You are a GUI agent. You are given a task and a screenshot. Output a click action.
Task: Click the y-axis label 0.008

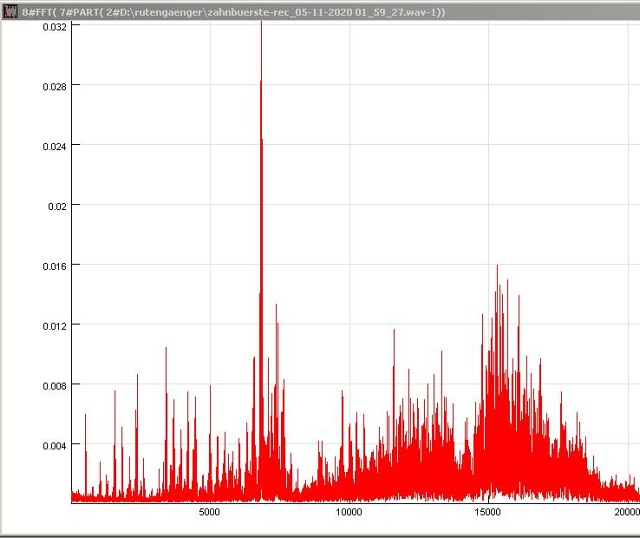pyautogui.click(x=54, y=386)
